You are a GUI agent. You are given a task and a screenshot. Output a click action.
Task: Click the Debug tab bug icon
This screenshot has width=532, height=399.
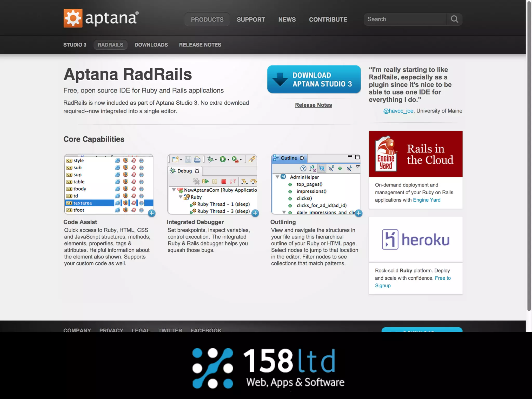tap(172, 171)
